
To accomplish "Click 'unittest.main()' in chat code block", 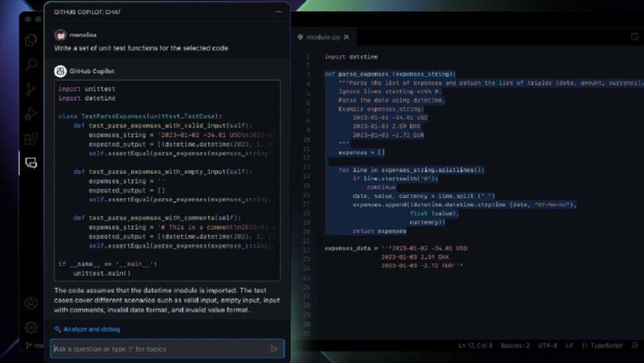I will coord(102,273).
